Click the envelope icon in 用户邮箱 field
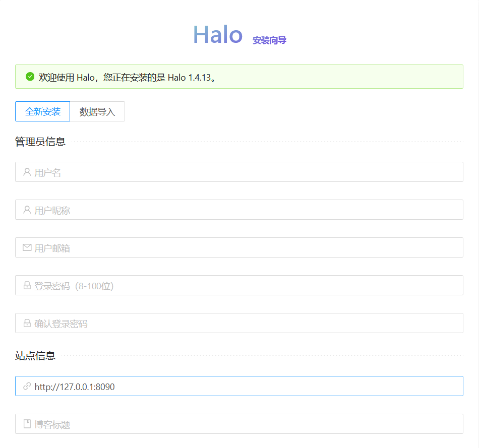 [x=27, y=247]
